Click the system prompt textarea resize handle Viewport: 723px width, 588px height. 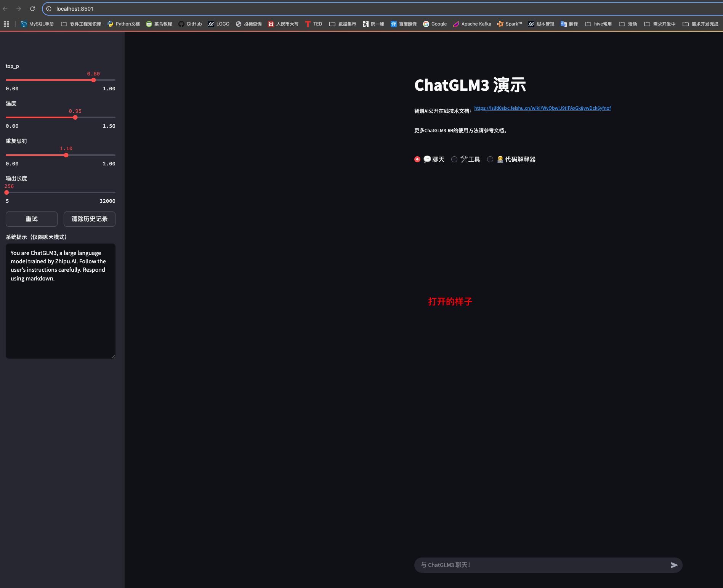click(113, 356)
